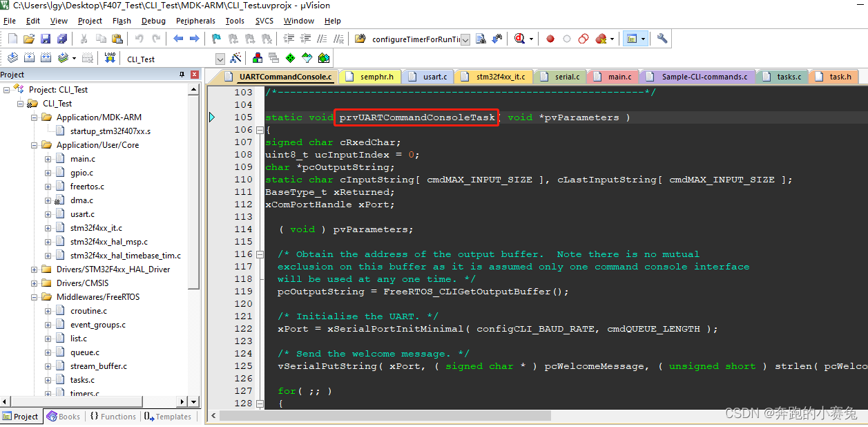Navigate forward with the blue right arrow

[x=195, y=39]
